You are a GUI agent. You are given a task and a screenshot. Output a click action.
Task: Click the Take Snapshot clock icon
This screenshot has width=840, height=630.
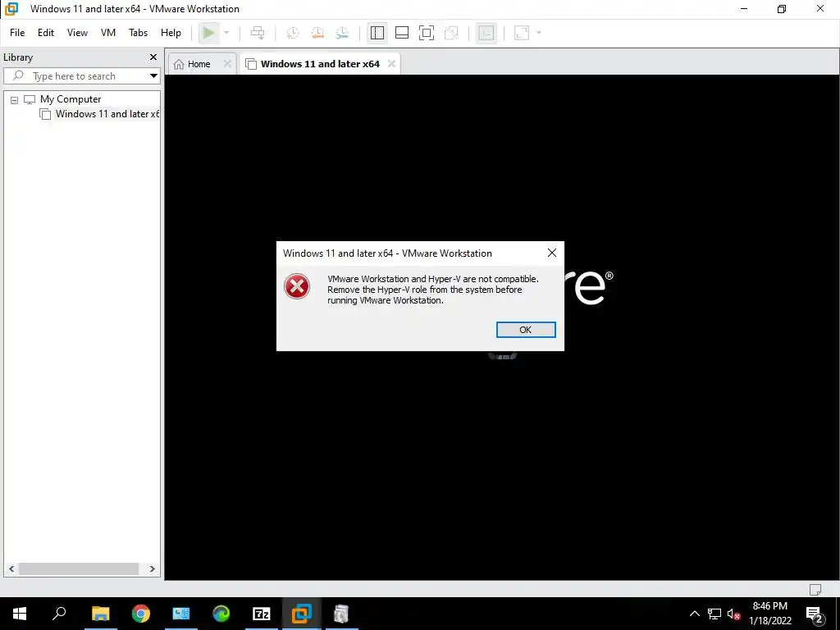click(293, 33)
